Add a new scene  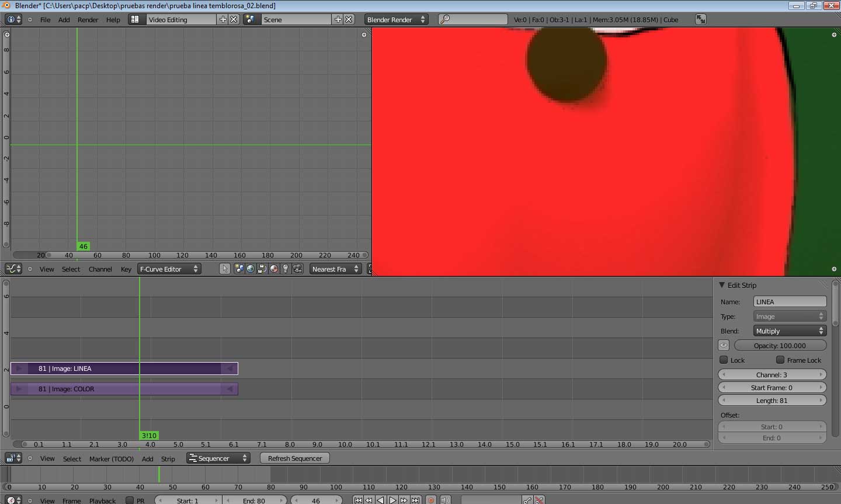click(338, 19)
